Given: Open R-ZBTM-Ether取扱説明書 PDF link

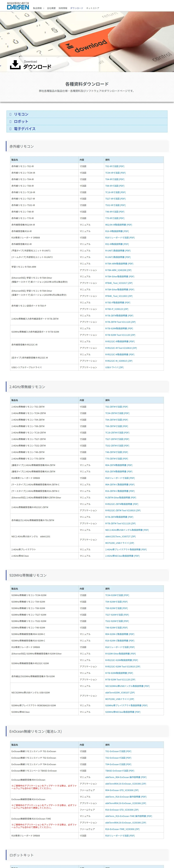Looking at the screenshot, I should tap(121, 498).
